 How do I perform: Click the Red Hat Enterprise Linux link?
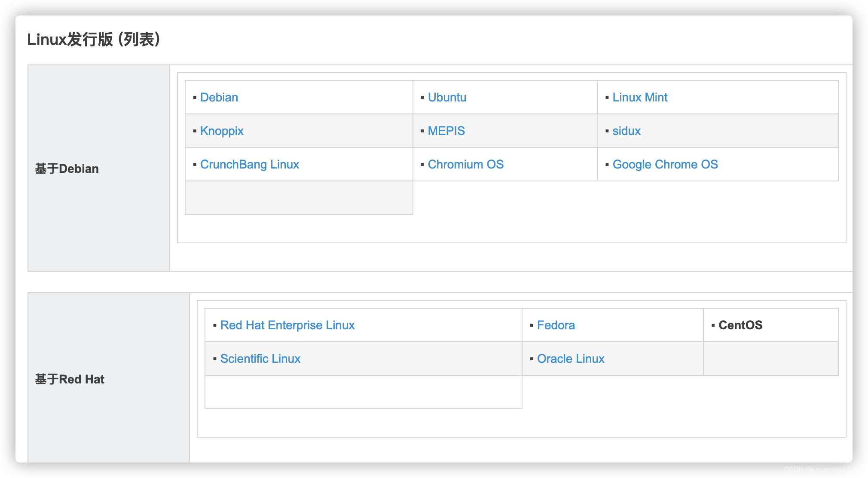[287, 325]
